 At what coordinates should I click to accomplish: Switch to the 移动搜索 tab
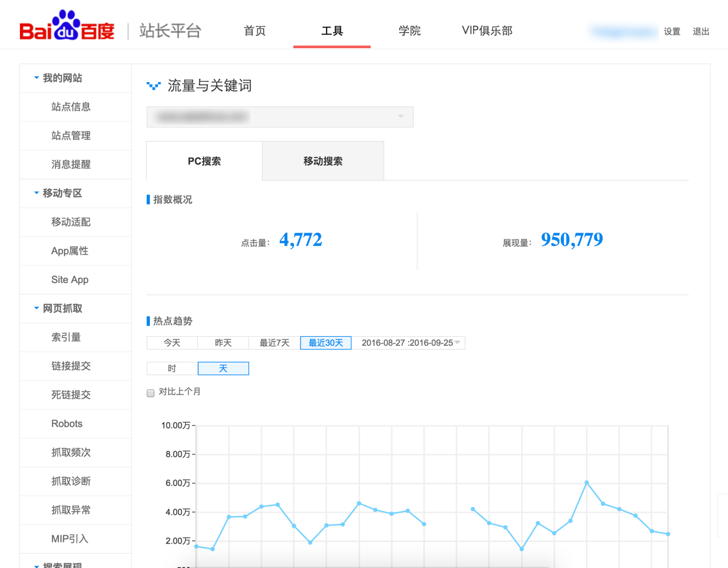(323, 161)
